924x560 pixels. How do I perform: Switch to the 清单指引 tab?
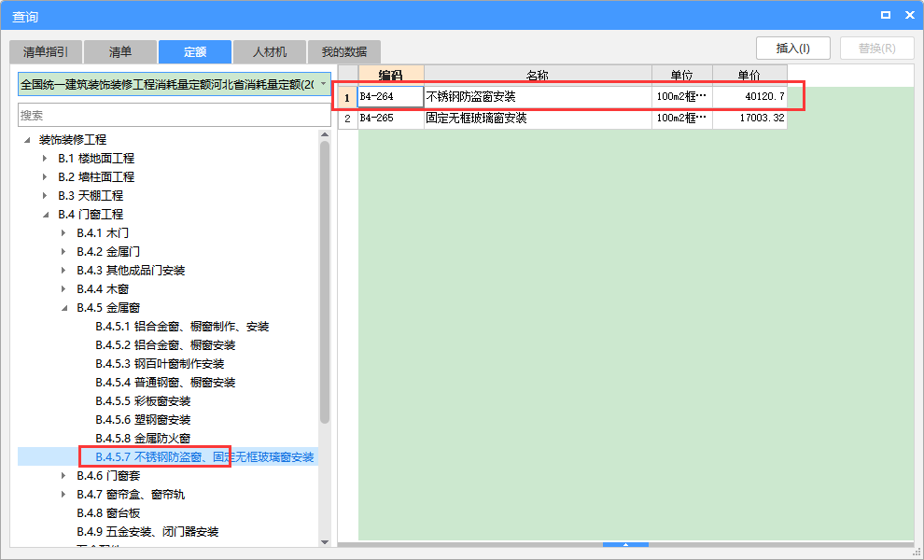coord(45,51)
